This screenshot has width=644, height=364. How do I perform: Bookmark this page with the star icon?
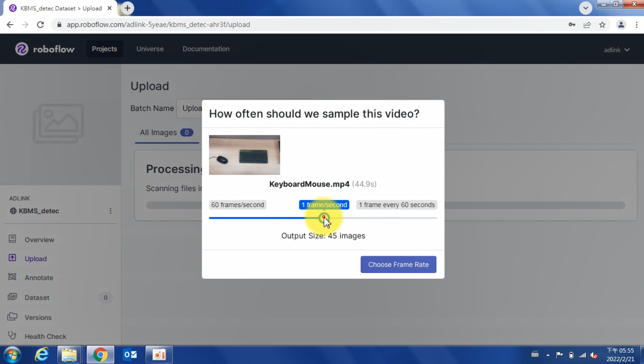(602, 25)
